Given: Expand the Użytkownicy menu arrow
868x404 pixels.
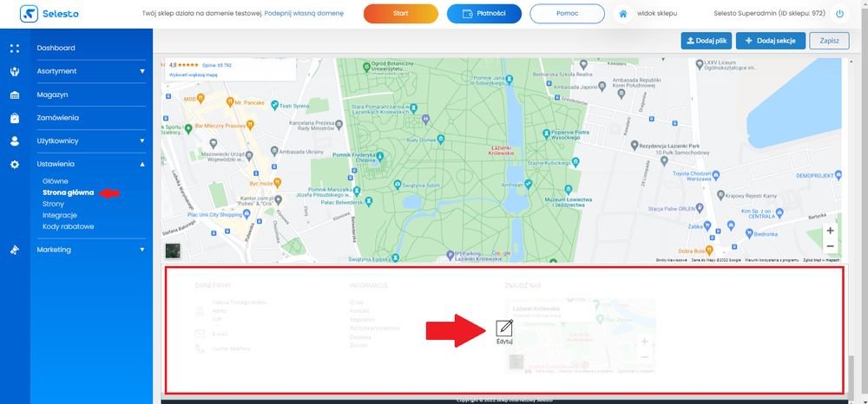Looking at the screenshot, I should click(142, 141).
